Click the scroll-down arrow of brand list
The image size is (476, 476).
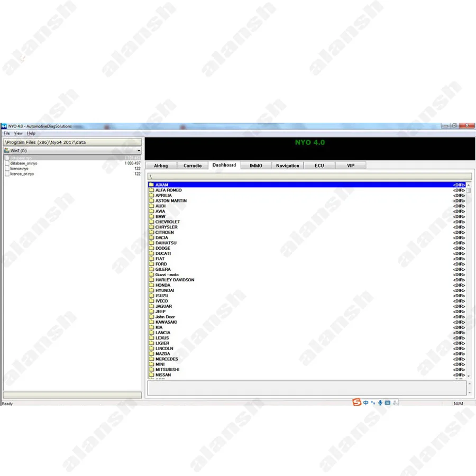(x=469, y=376)
